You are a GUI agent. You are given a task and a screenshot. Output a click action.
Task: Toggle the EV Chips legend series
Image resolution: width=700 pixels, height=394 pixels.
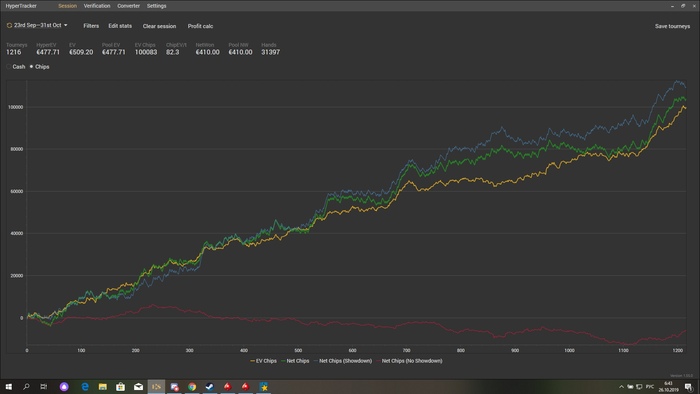point(263,361)
